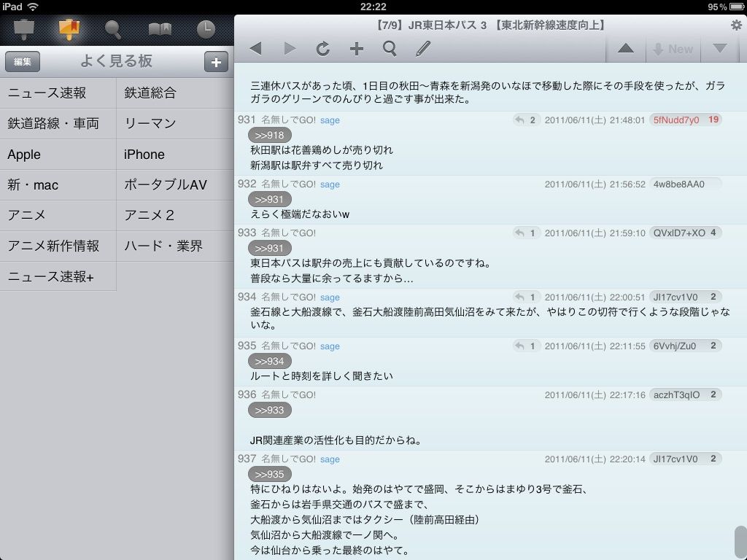Open the history clock tab
The width and height of the screenshot is (747, 560).
click(206, 29)
